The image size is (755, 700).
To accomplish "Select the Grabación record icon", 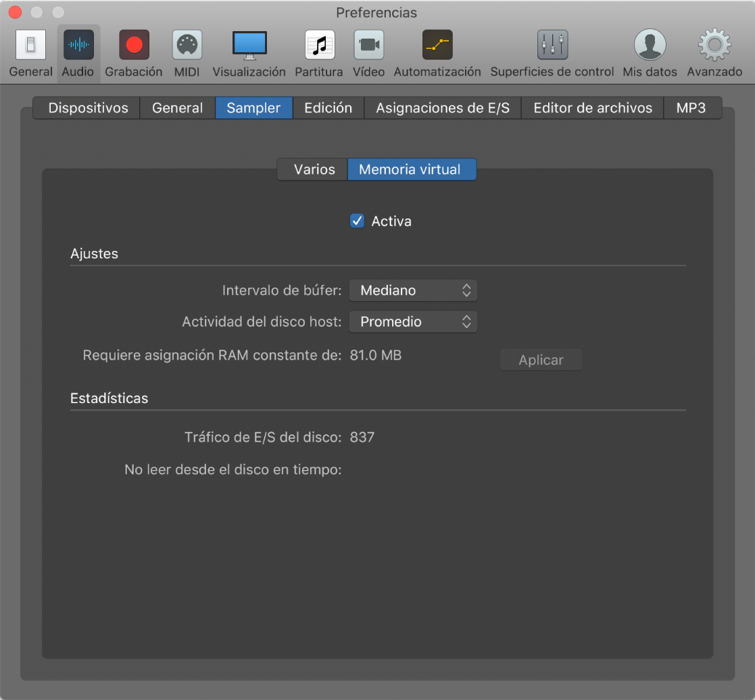I will pyautogui.click(x=134, y=45).
